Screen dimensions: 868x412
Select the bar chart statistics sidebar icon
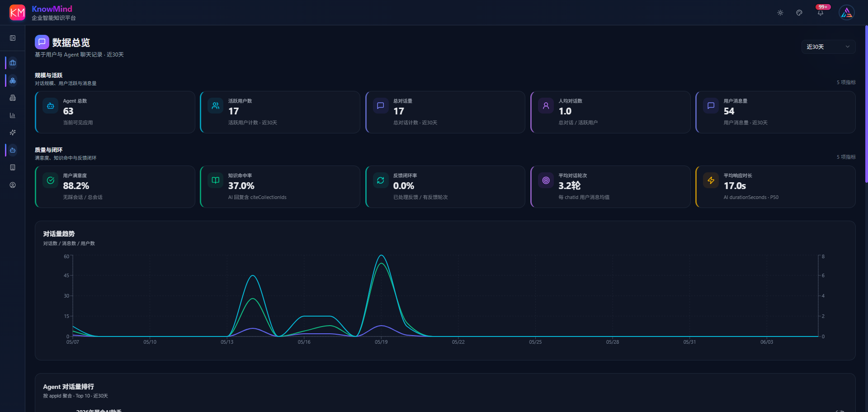click(x=13, y=115)
